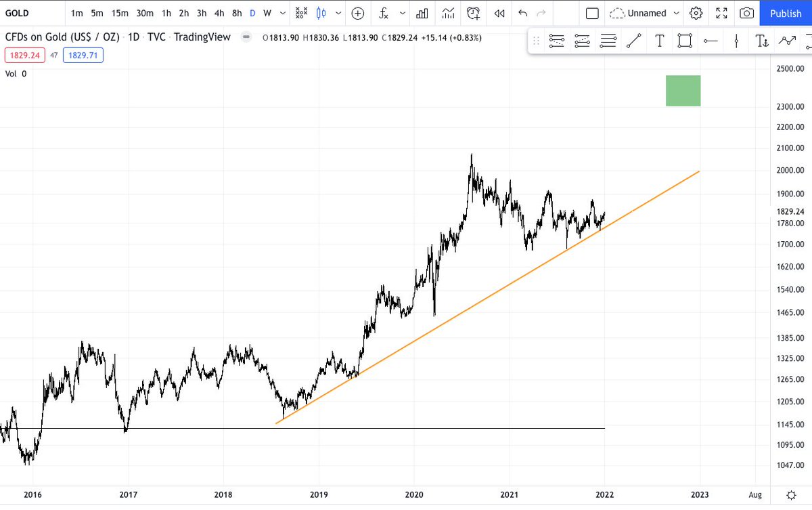Click the 1829.24 current price label on axis
The width and height of the screenshot is (812, 510).
click(x=791, y=211)
